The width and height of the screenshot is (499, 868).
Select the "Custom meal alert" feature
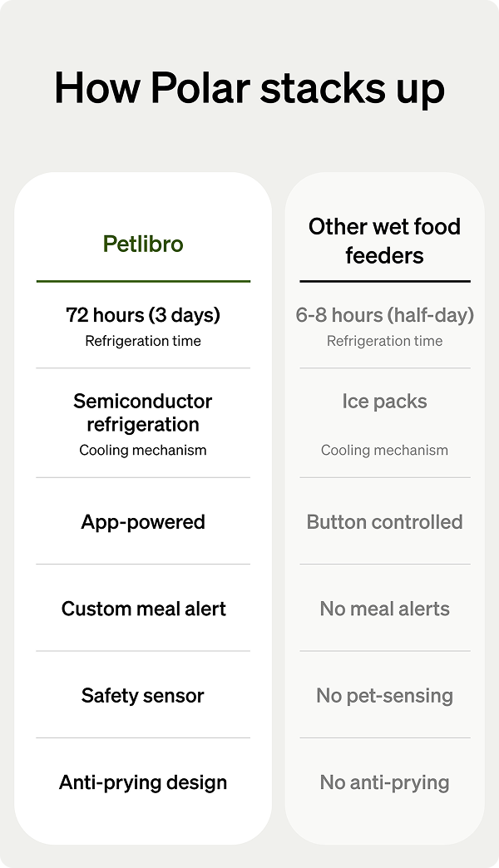(143, 609)
